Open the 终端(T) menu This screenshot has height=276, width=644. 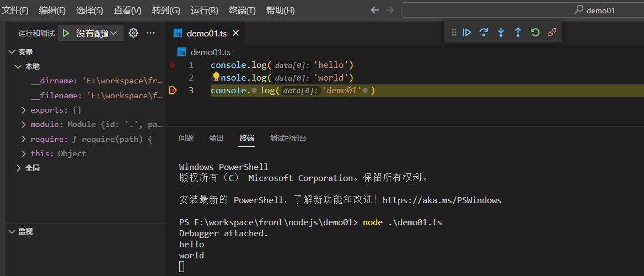point(242,10)
